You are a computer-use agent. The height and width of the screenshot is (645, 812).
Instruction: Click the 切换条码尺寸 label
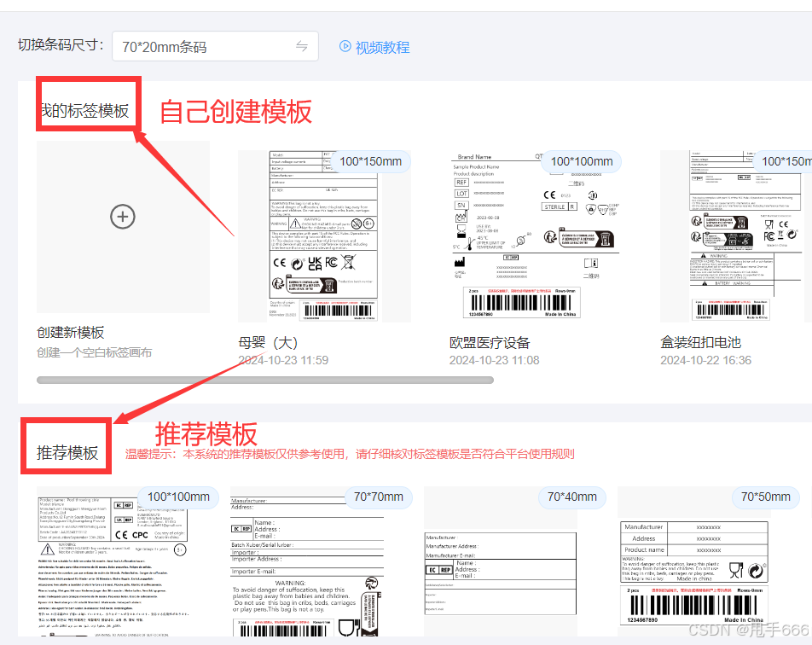(x=60, y=45)
